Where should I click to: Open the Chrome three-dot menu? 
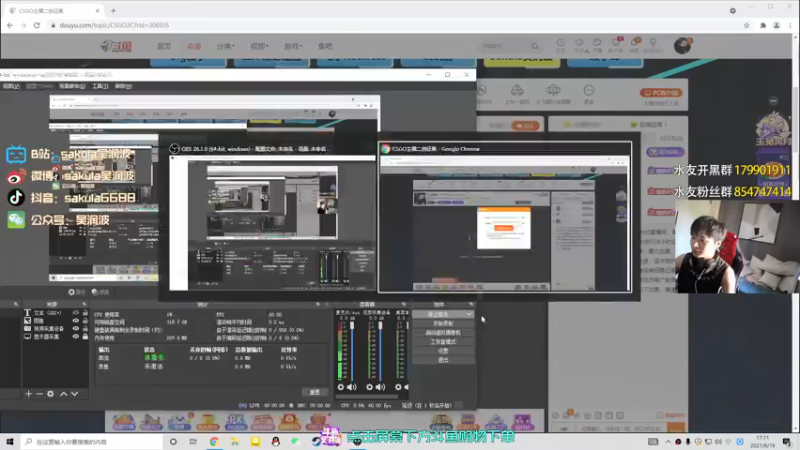pyautogui.click(x=790, y=25)
